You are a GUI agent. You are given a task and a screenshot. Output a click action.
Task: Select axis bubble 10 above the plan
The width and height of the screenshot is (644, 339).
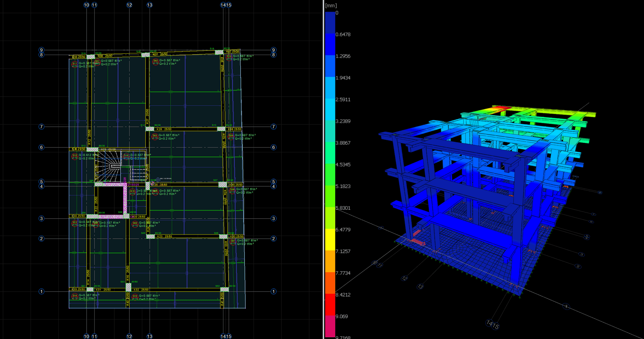tap(87, 5)
